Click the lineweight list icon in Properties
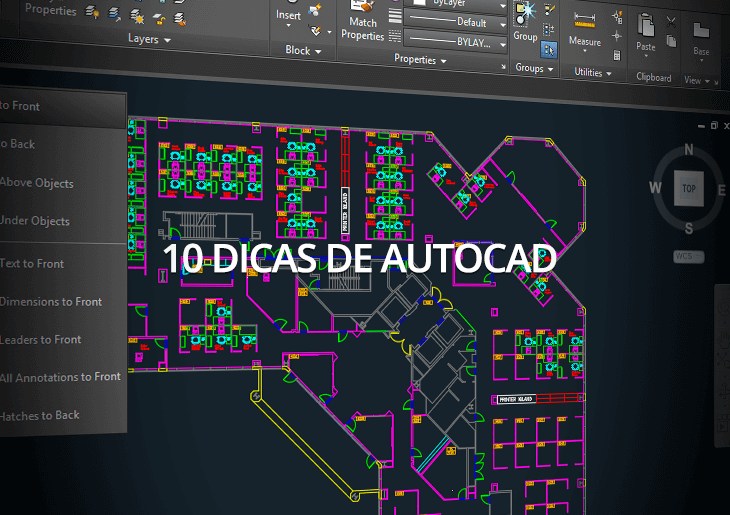 coord(395,16)
